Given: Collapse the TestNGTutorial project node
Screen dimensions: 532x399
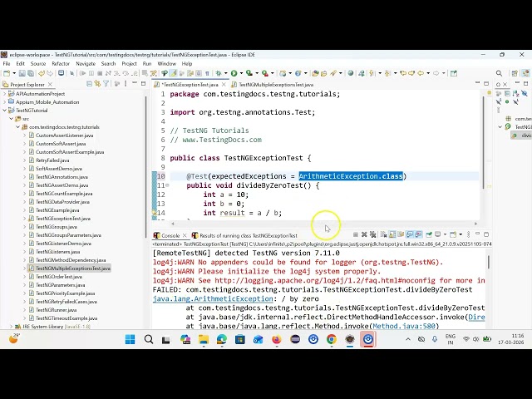Looking at the screenshot, I should (4, 111).
